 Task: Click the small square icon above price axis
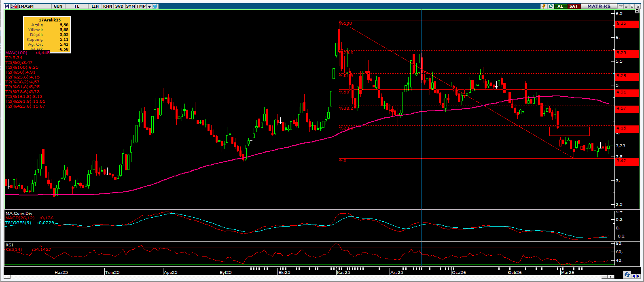click(x=637, y=11)
